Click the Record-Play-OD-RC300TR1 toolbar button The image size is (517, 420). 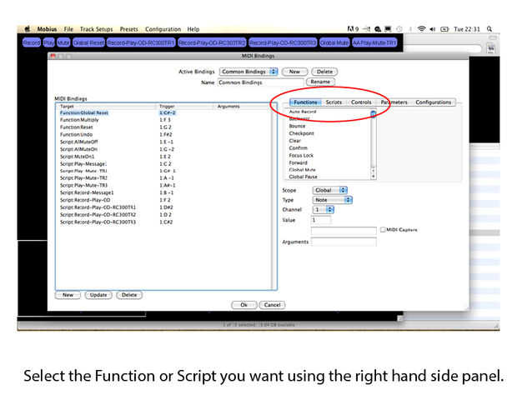(141, 42)
